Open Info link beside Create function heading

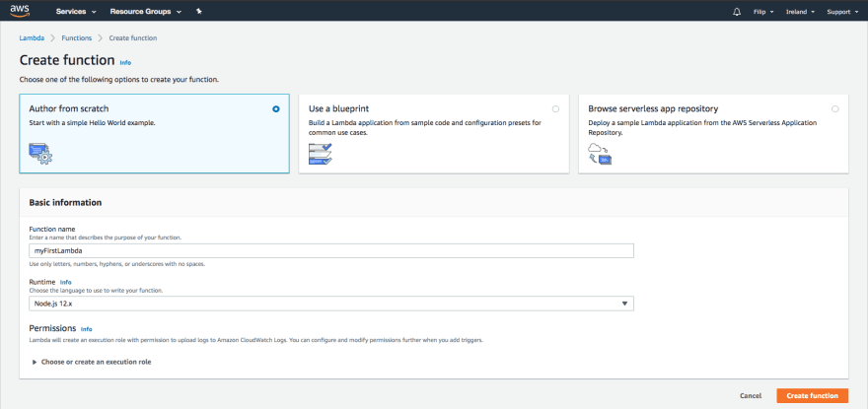(125, 62)
